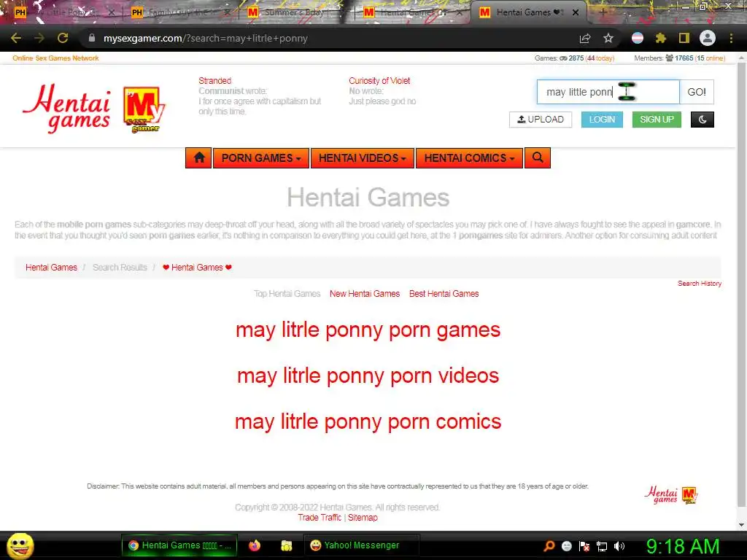
Task: Switch to the Summer's Bday tab
Action: [295, 12]
